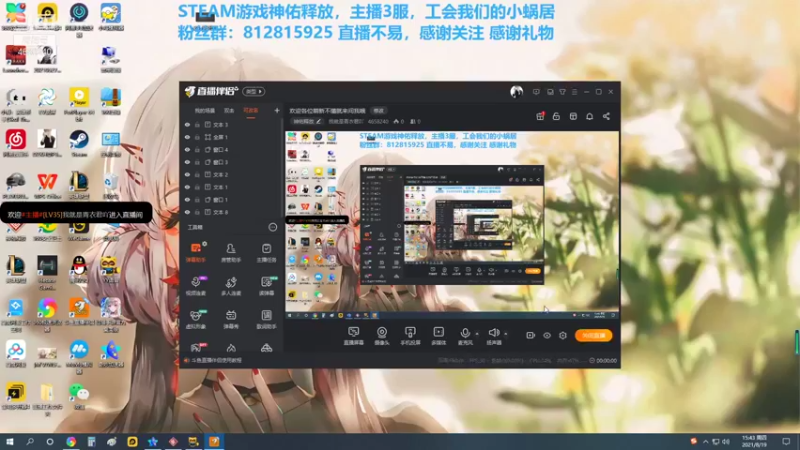
Task: Toggle visibility of layer 文本 3
Action: 187,124
